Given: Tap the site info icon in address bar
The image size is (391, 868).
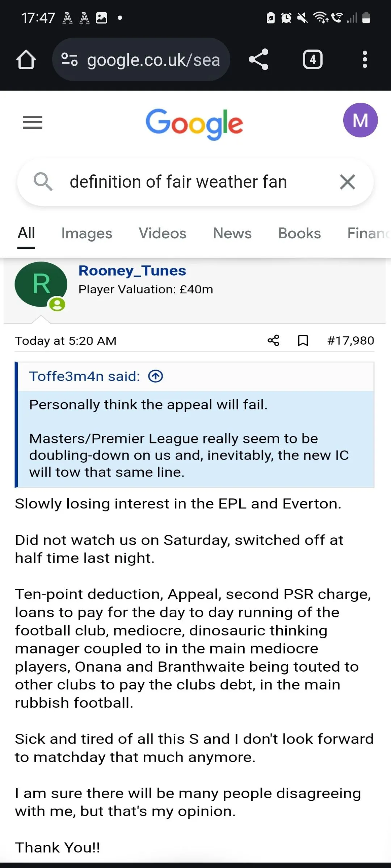Looking at the screenshot, I should [x=70, y=60].
